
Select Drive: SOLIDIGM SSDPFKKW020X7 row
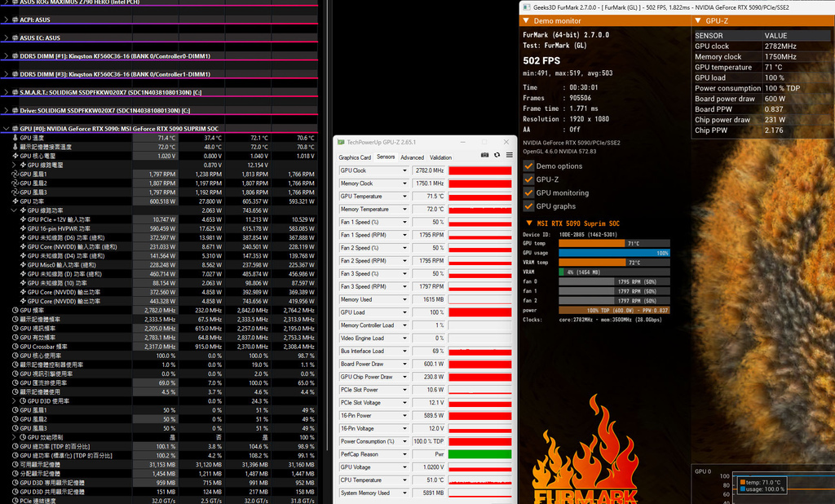coord(159,110)
